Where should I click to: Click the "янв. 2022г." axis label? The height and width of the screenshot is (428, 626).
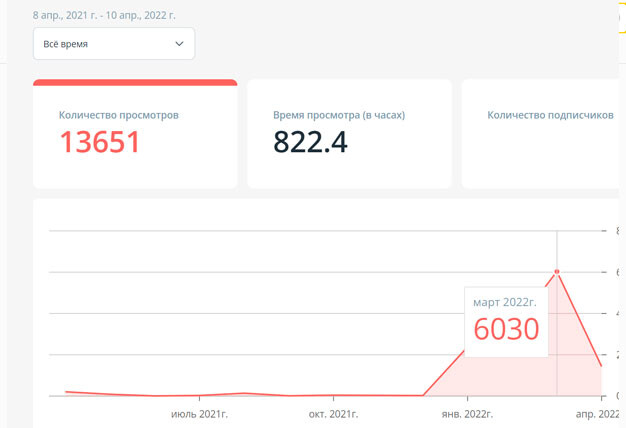click(466, 413)
